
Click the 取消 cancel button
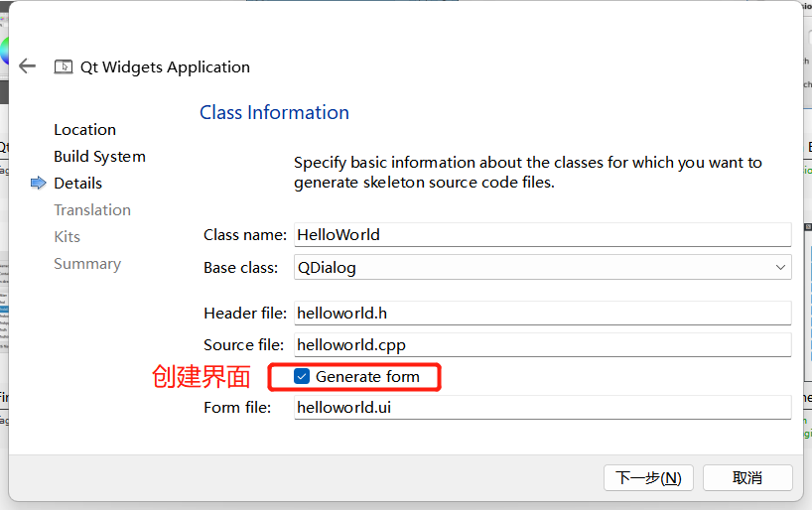tap(747, 477)
